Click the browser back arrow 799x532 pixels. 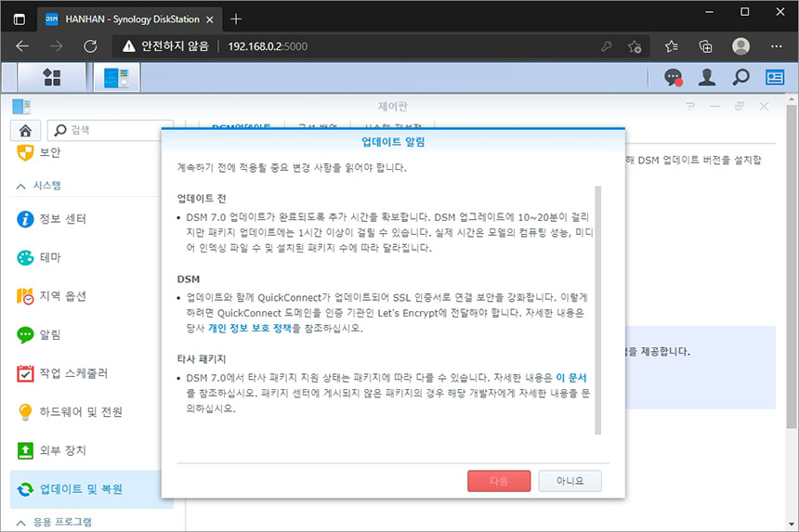pos(22,46)
